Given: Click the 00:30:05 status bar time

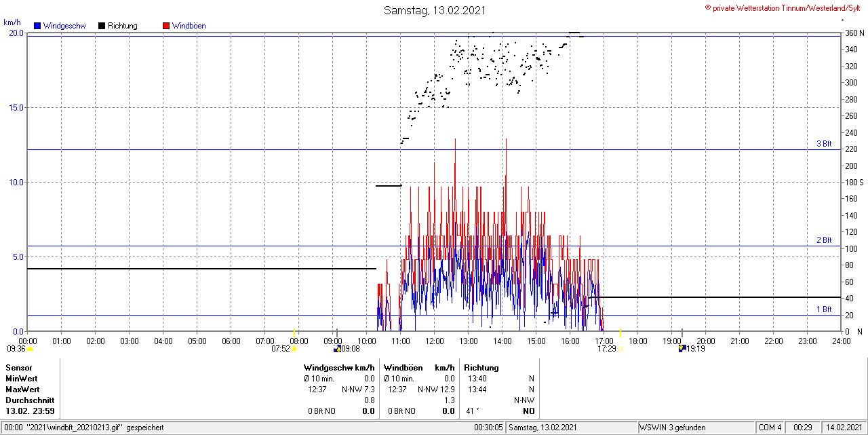Looking at the screenshot, I should click(x=488, y=428).
